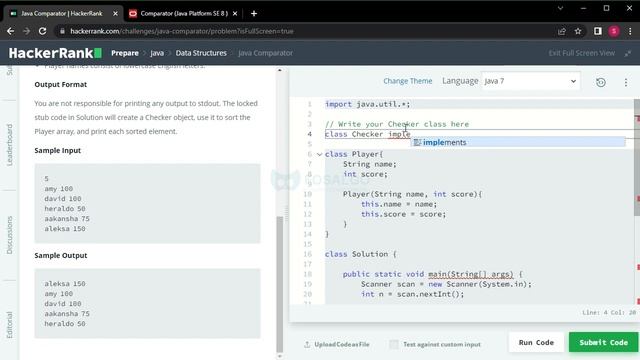Go to Java in breadcrumb
Screen dimensions: 640x360
tap(157, 53)
